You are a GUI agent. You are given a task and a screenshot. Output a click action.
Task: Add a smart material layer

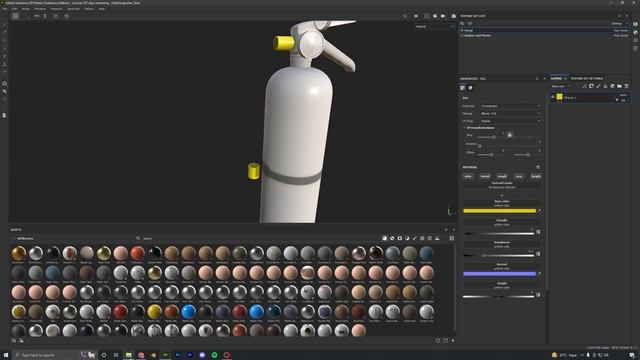[612, 86]
